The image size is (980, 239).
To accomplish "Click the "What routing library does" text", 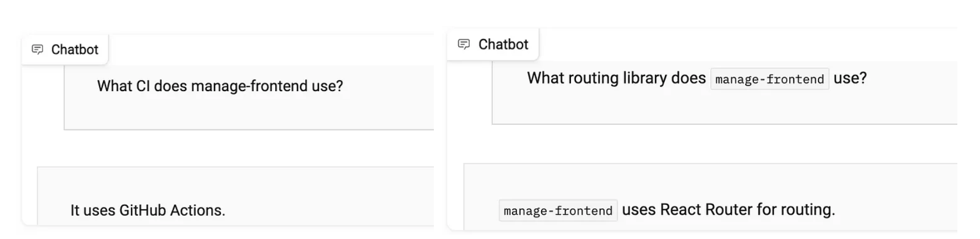I will click(616, 78).
